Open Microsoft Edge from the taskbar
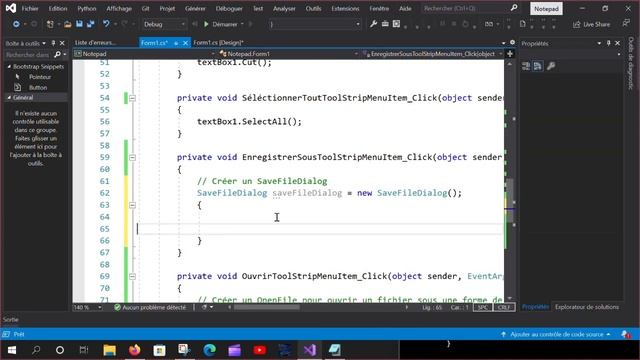The height and width of the screenshot is (360, 640). (209, 350)
